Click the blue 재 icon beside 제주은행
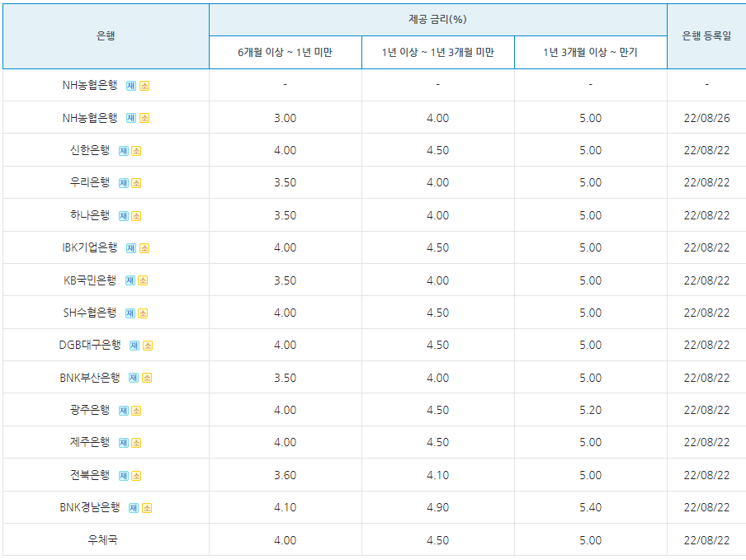Viewport: 746px width, 560px height. (x=124, y=444)
